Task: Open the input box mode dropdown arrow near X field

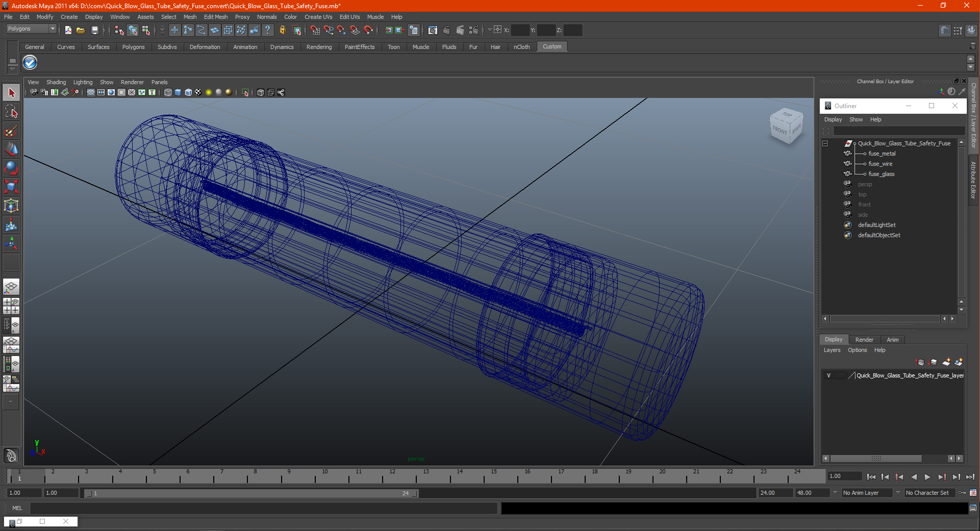Action: coord(490,30)
